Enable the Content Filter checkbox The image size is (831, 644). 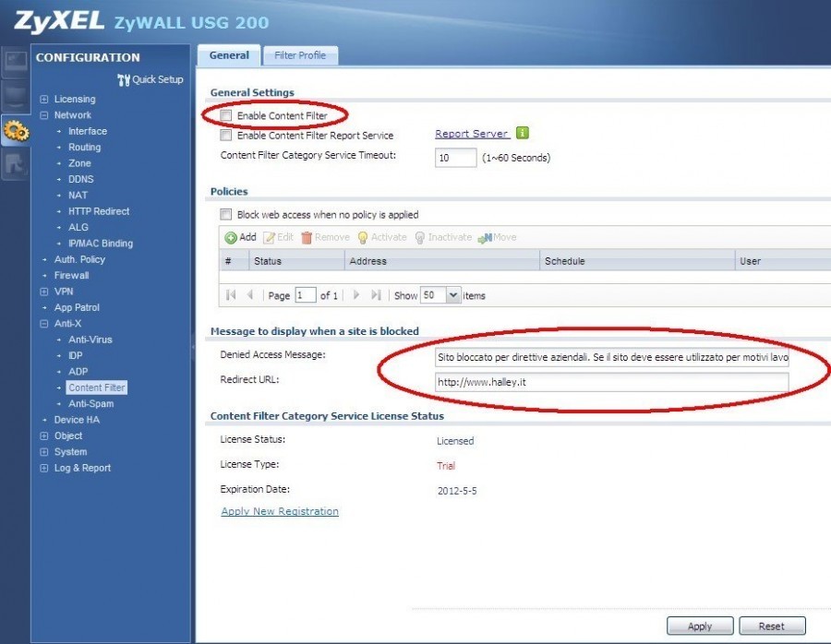[x=225, y=113]
